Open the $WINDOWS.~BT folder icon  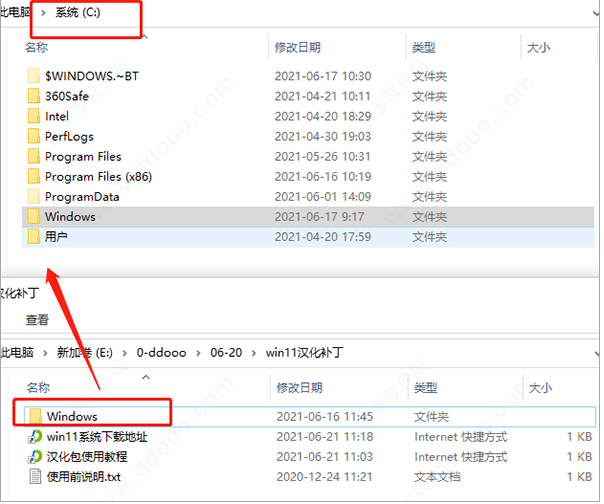click(x=34, y=76)
